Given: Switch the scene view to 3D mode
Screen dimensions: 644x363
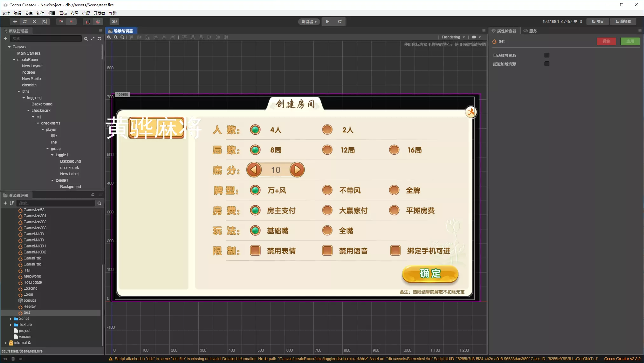Looking at the screenshot, I should [114, 21].
